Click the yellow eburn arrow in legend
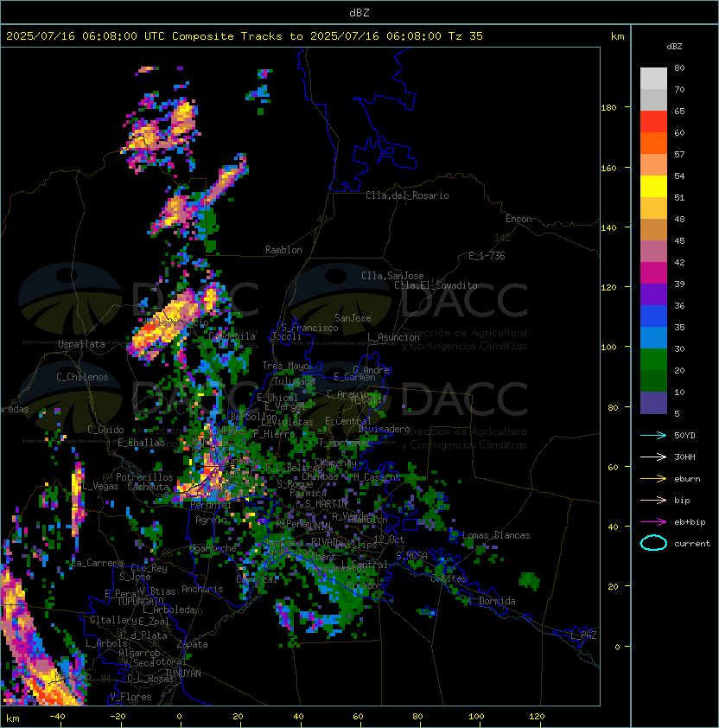The width and height of the screenshot is (719, 728). 653,479
